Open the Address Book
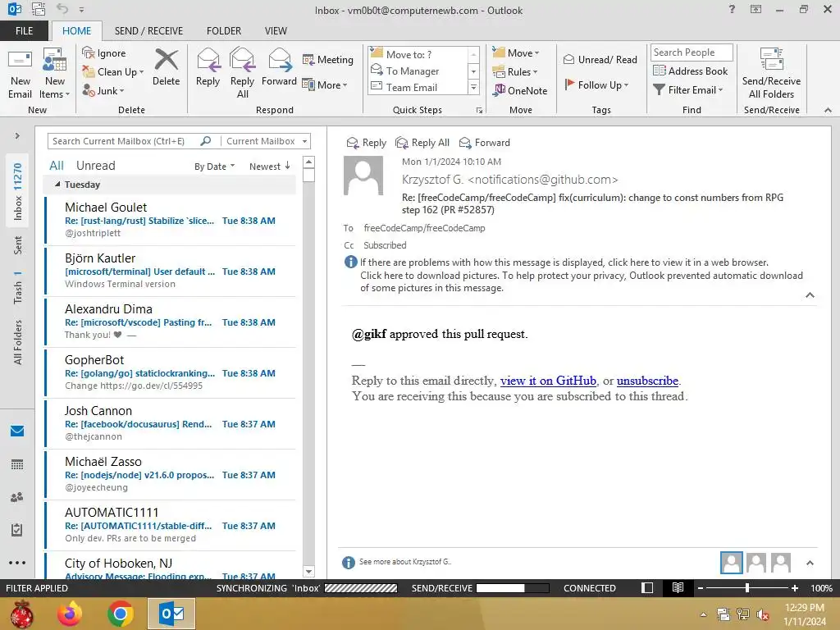The height and width of the screenshot is (630, 840). [x=690, y=71]
